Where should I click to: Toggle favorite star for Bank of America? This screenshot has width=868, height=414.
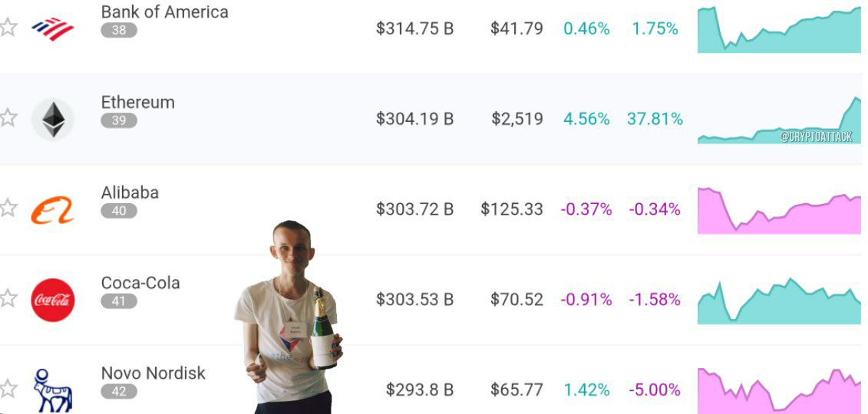click(8, 27)
